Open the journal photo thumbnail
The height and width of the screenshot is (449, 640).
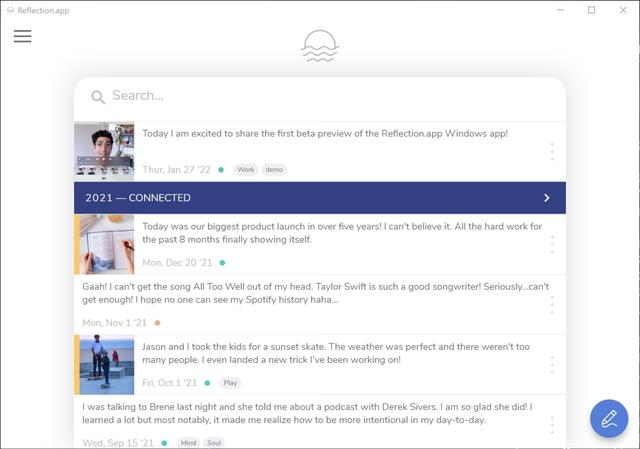tap(107, 244)
